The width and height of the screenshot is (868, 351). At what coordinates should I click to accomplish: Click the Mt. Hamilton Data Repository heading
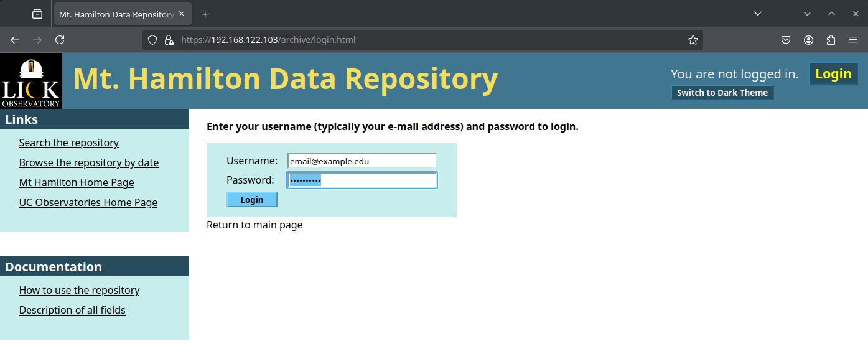[x=286, y=79]
